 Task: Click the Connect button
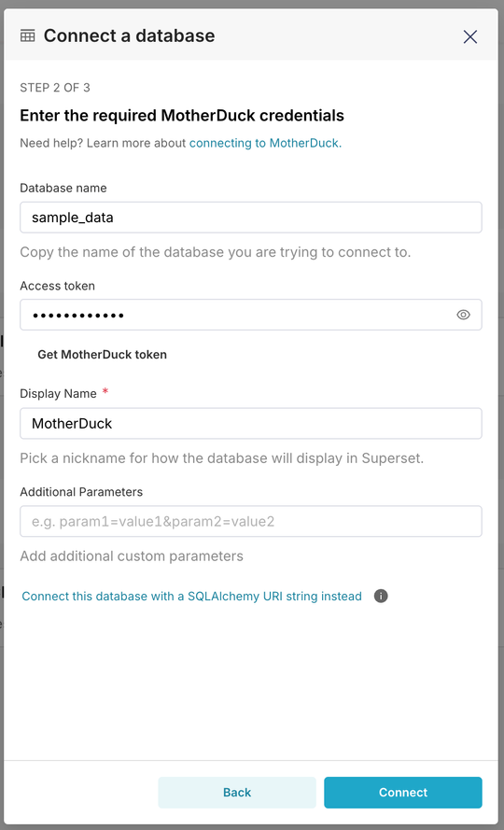pyautogui.click(x=403, y=793)
